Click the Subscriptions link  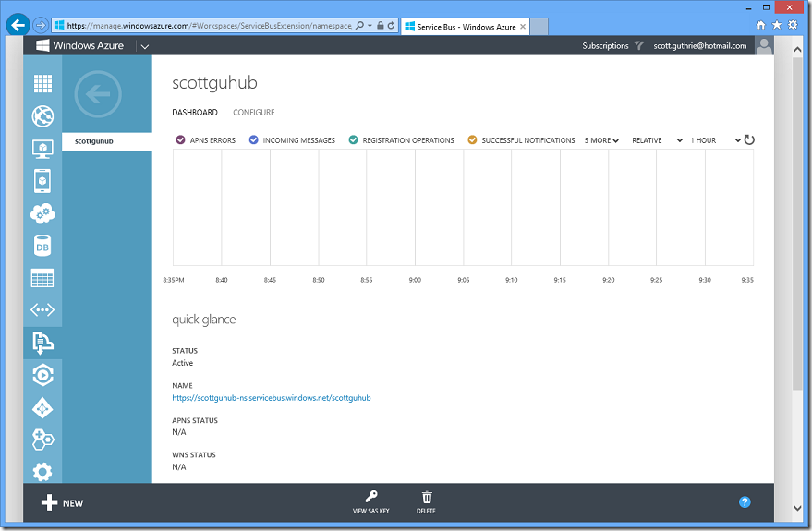click(605, 45)
